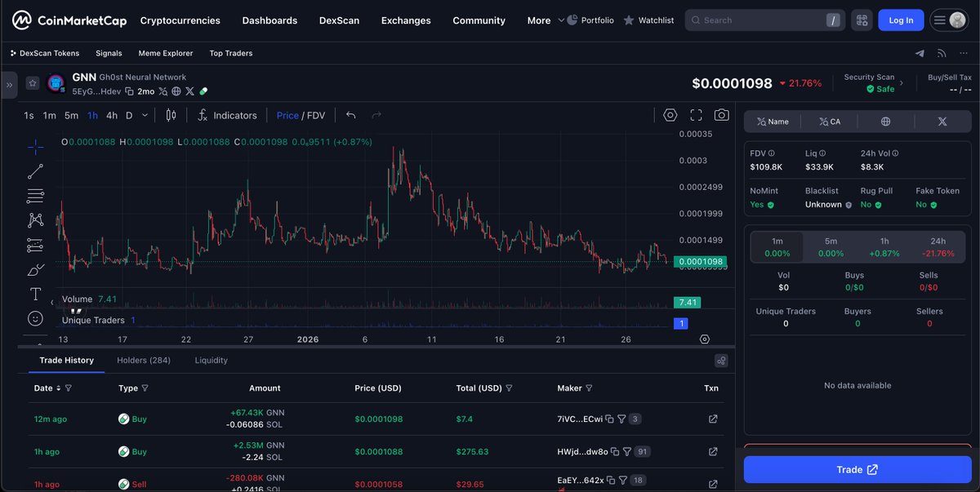
Task: Open the Fibonacci retracement tool
Action: [35, 196]
